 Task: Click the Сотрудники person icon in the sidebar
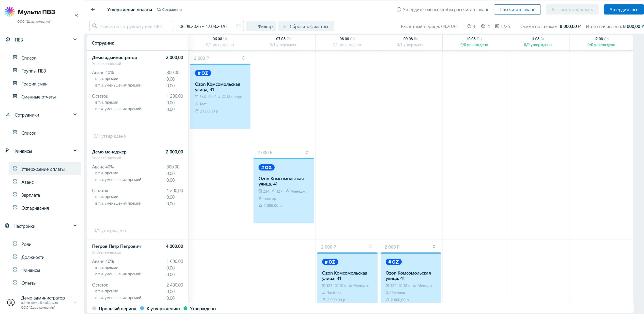pos(8,115)
